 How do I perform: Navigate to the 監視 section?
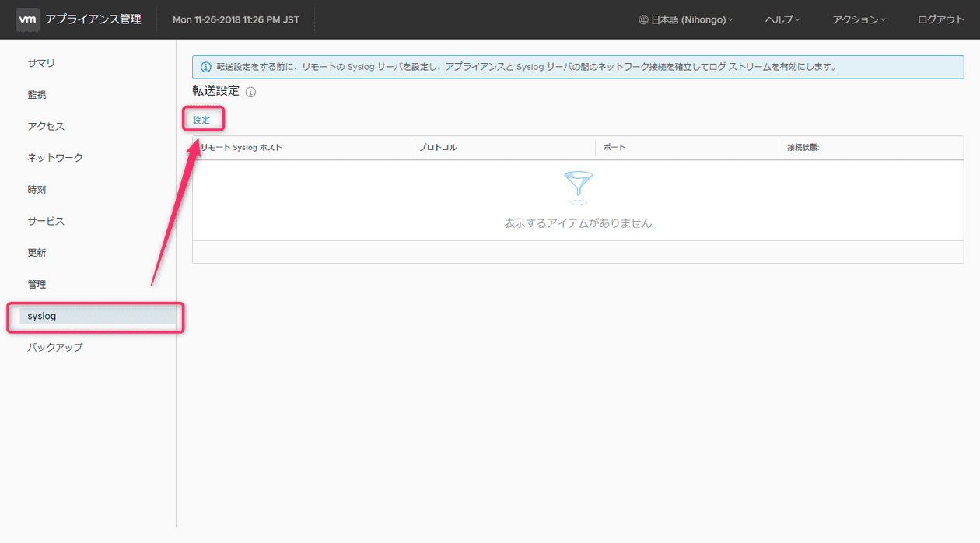(x=35, y=94)
